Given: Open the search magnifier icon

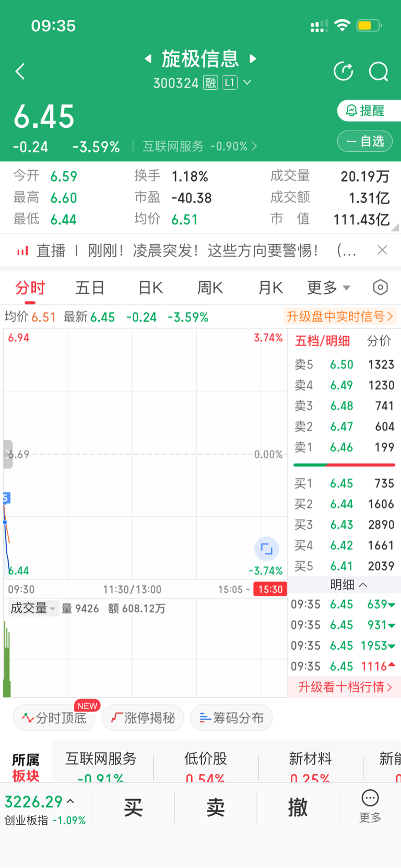Looking at the screenshot, I should 379,72.
